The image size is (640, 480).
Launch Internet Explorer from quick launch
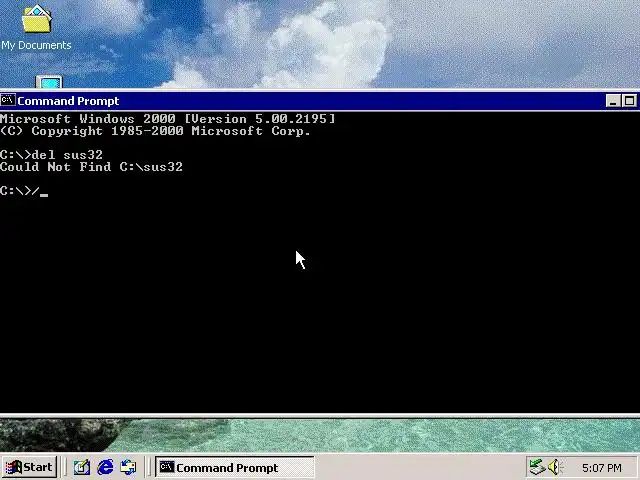pyautogui.click(x=105, y=467)
